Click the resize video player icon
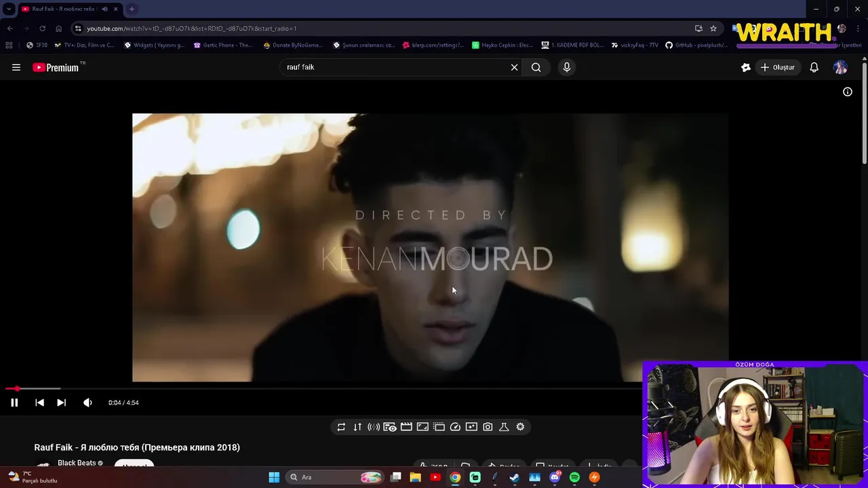 [x=422, y=427]
